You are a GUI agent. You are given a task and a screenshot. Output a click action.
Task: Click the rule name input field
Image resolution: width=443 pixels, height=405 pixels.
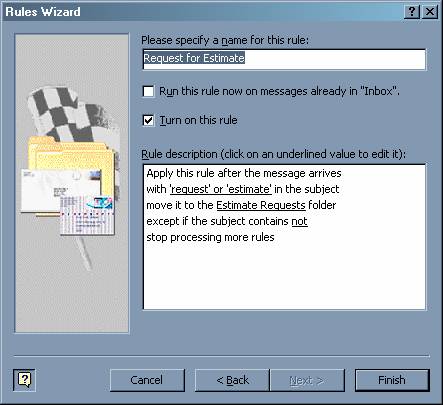(x=284, y=59)
